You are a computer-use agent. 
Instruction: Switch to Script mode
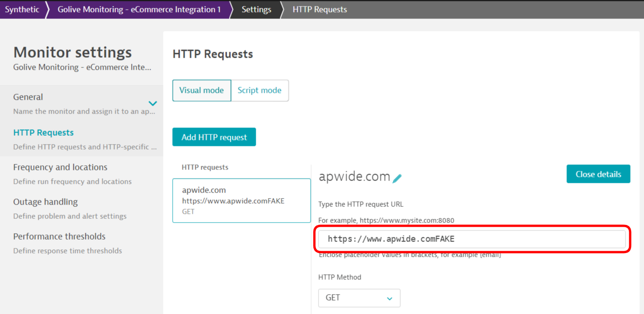[259, 91]
